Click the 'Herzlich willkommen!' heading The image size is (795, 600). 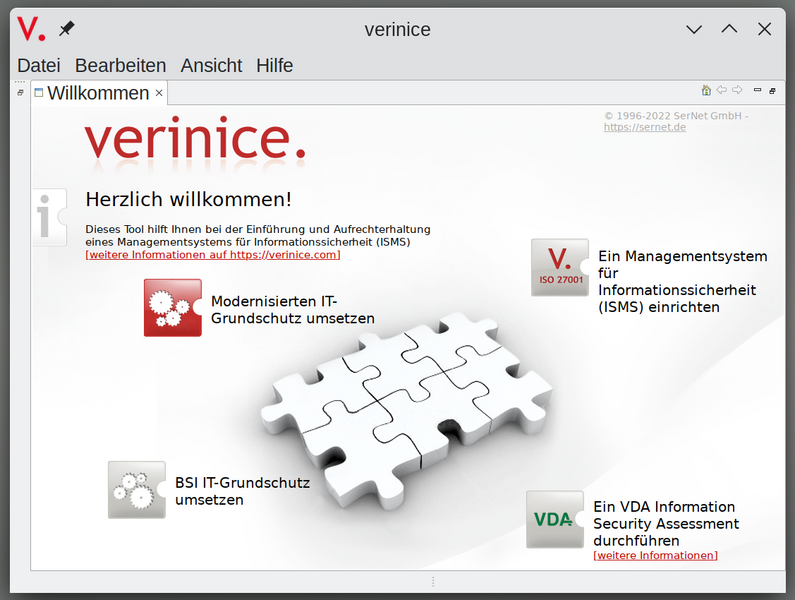pyautogui.click(x=189, y=199)
